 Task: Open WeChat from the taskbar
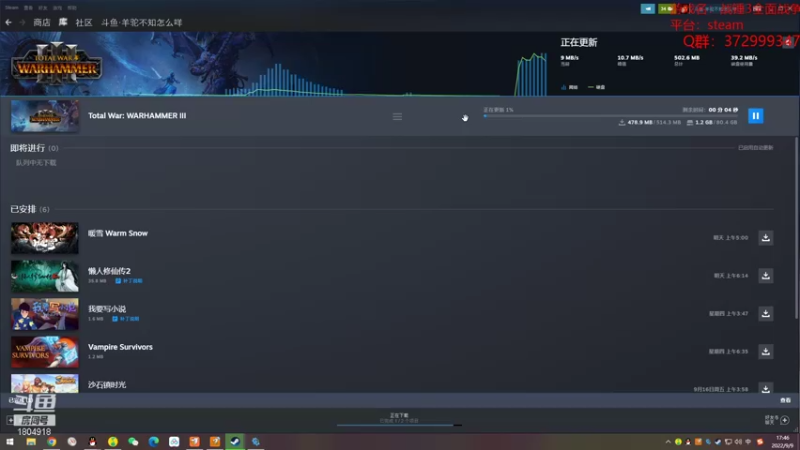[133, 441]
